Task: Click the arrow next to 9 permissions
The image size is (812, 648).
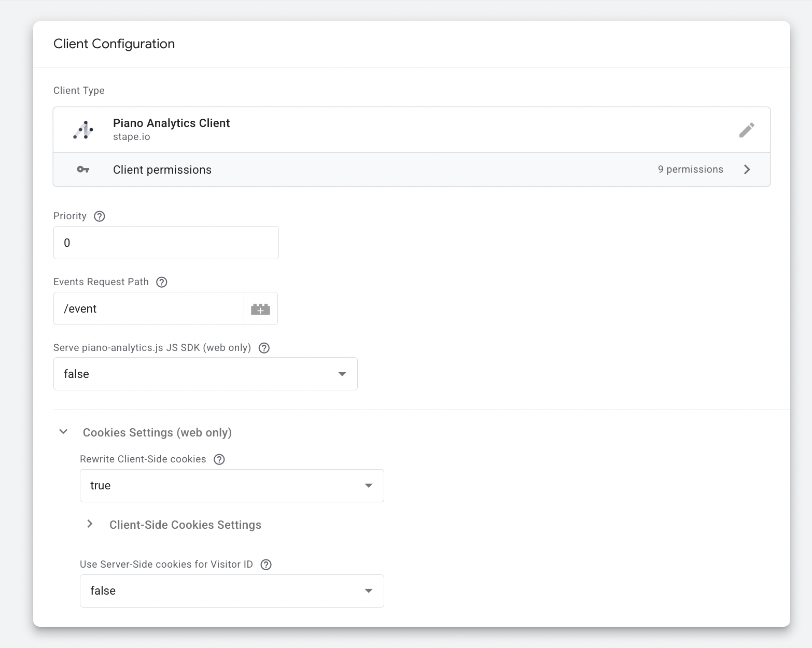Action: (747, 170)
